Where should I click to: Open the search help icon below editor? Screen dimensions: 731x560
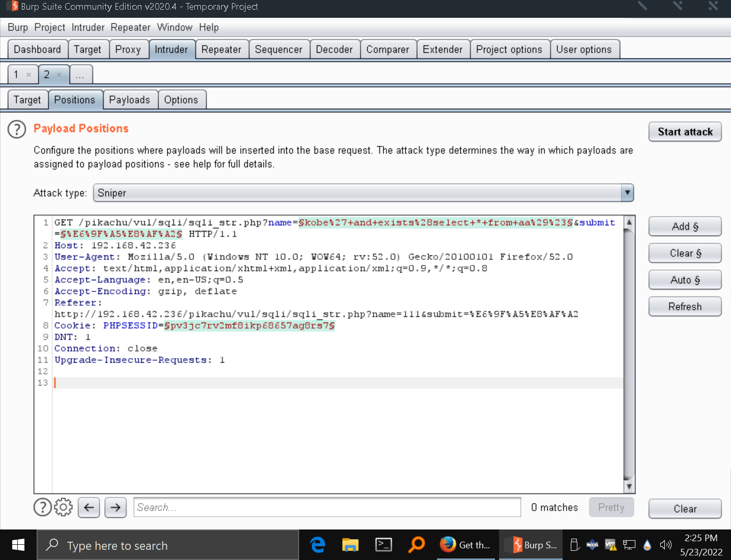click(42, 507)
